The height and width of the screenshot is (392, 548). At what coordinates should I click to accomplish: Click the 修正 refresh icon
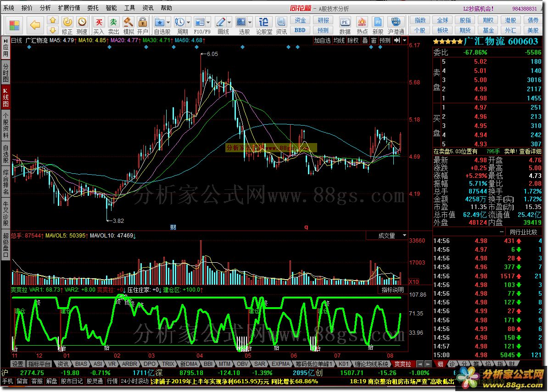pos(67,22)
